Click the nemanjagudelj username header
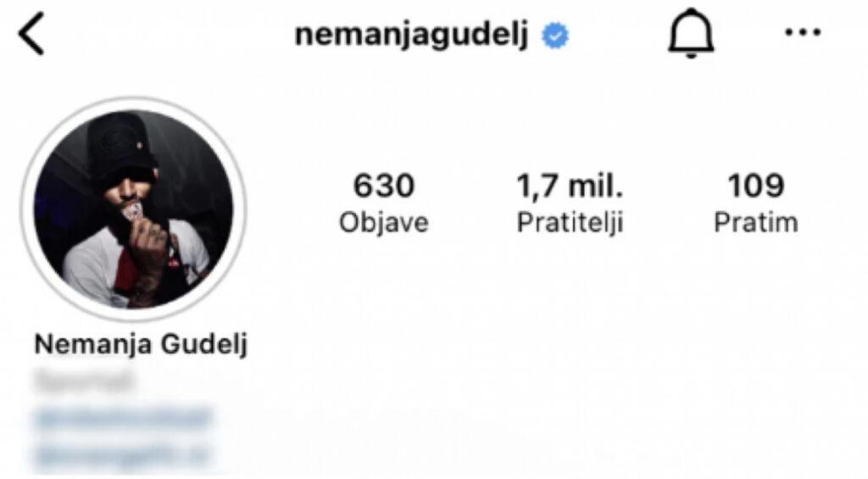868x479 pixels. point(411,34)
